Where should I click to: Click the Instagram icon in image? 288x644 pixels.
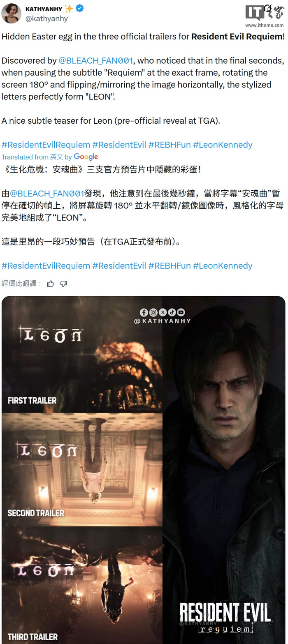tap(153, 312)
